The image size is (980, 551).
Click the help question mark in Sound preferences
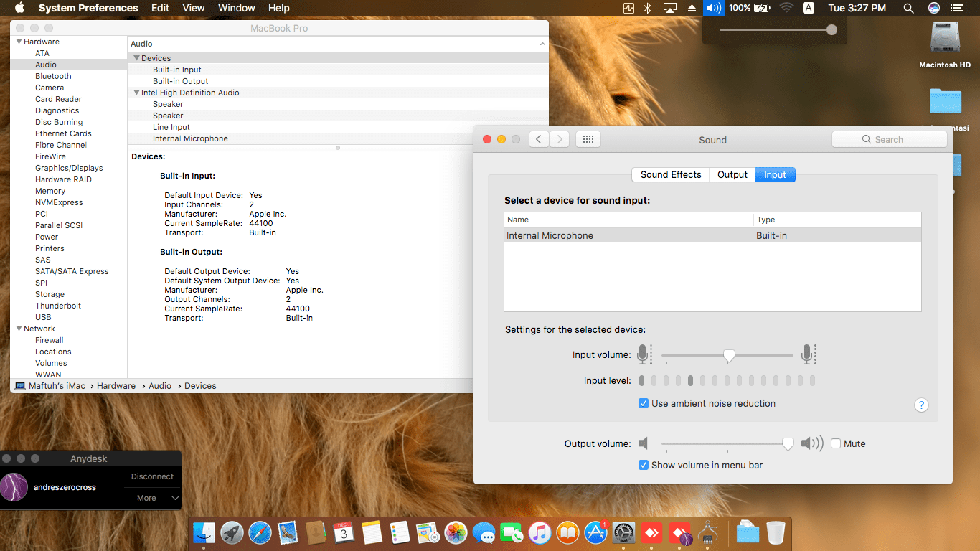click(921, 405)
